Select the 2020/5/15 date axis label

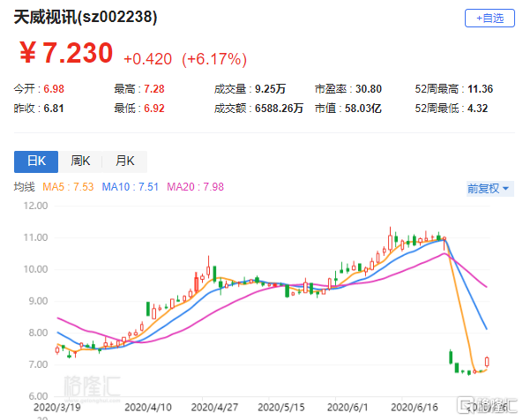pos(281,408)
